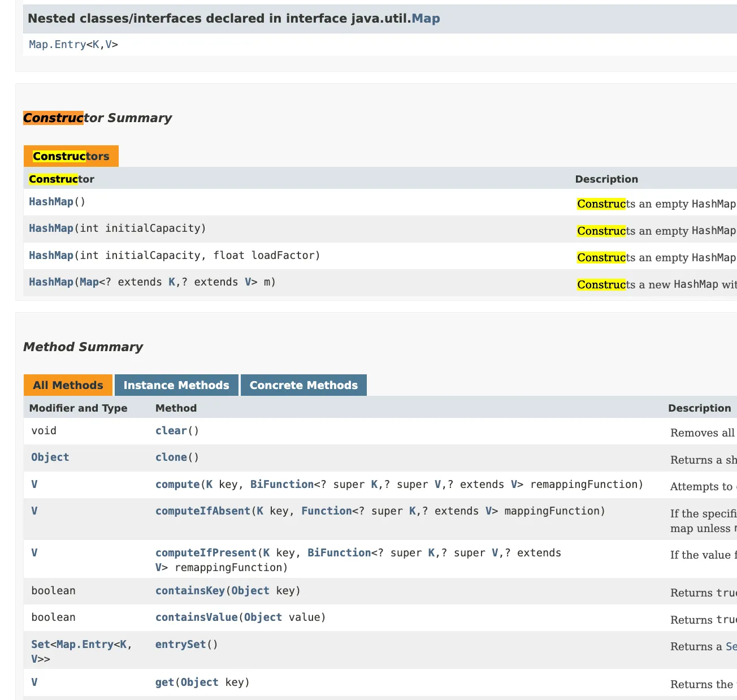Switch to the Concrete Methods tab
Image resolution: width=737 pixels, height=700 pixels.
tap(304, 386)
